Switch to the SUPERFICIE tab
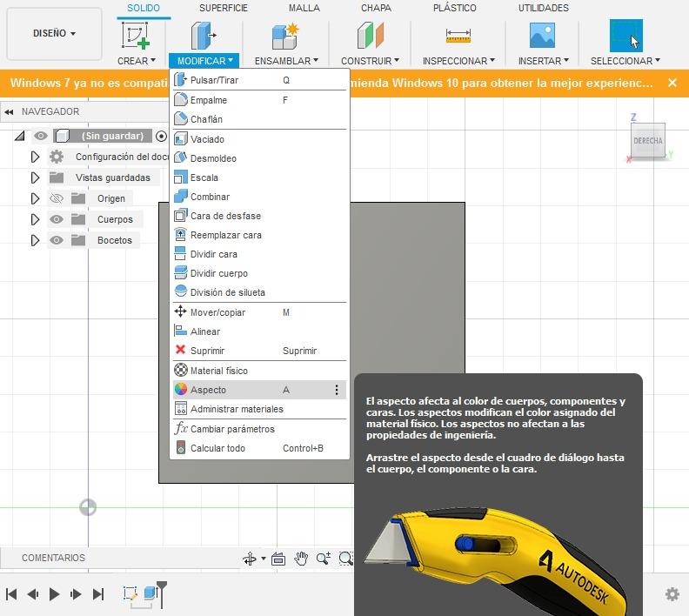The height and width of the screenshot is (616, 689). [x=224, y=8]
